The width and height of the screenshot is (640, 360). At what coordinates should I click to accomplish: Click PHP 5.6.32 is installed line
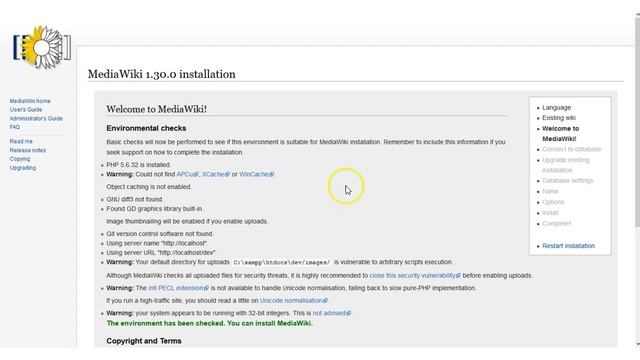coord(138,165)
